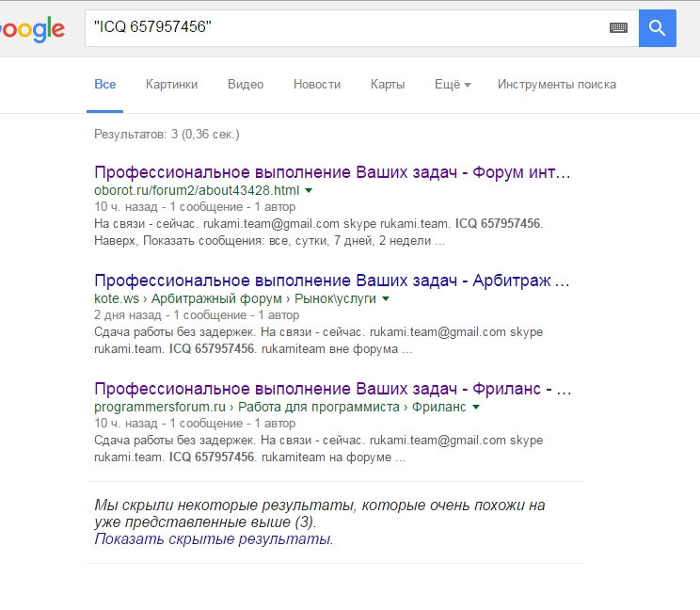Open Инструменты поиска
700x610 pixels.
[x=557, y=85]
